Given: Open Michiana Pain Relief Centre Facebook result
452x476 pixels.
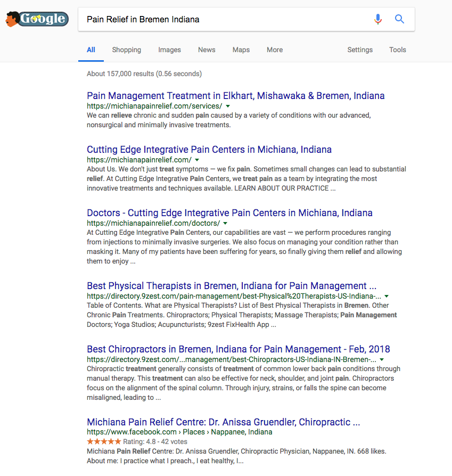Looking at the screenshot, I should [224, 422].
